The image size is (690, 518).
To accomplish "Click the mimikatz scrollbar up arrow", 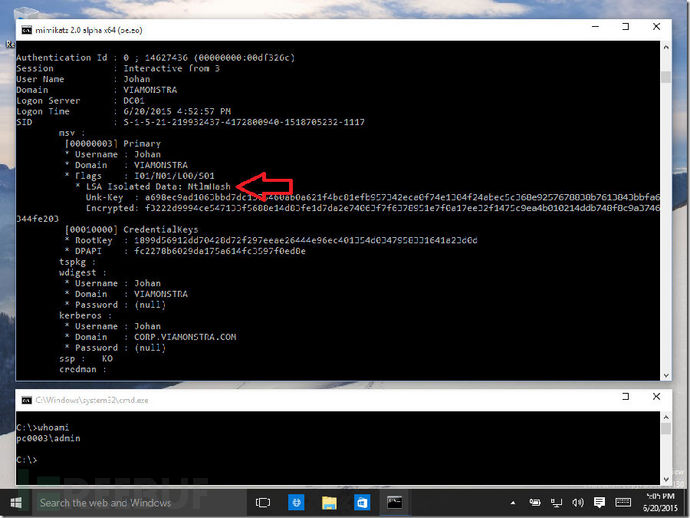I will pos(666,47).
